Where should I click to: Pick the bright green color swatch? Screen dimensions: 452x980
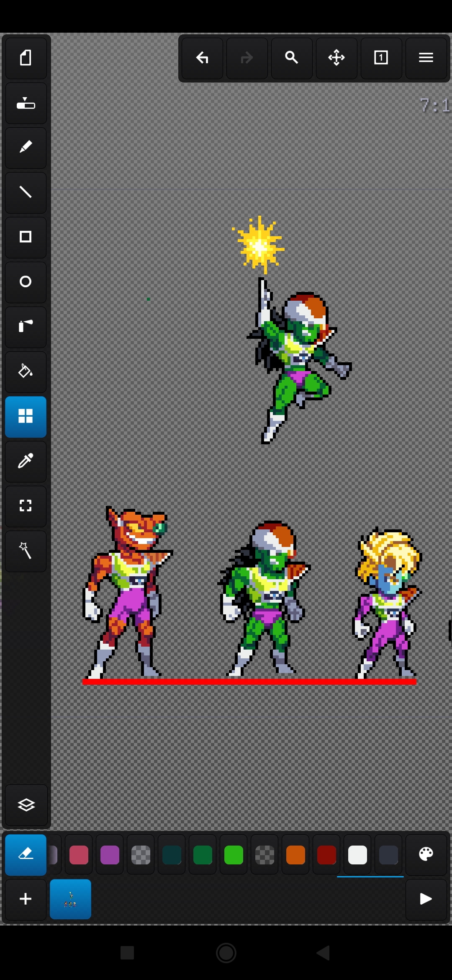[x=234, y=855]
